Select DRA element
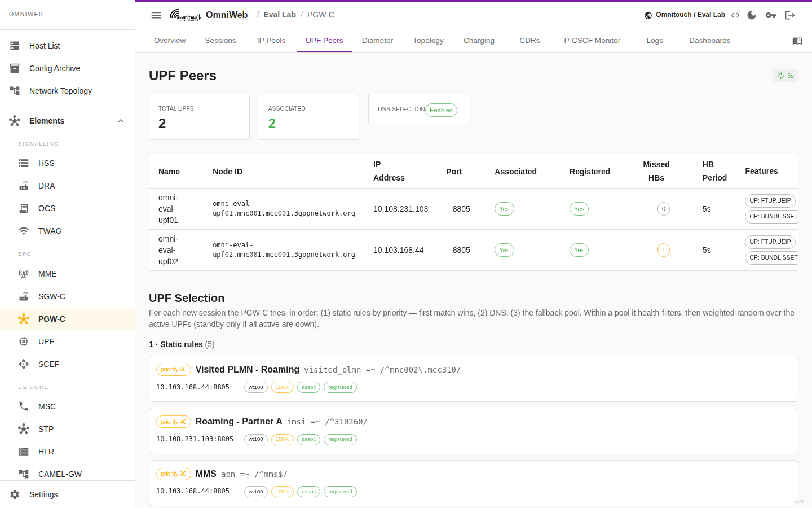The height and width of the screenshot is (508, 812). pyautogui.click(x=68, y=186)
